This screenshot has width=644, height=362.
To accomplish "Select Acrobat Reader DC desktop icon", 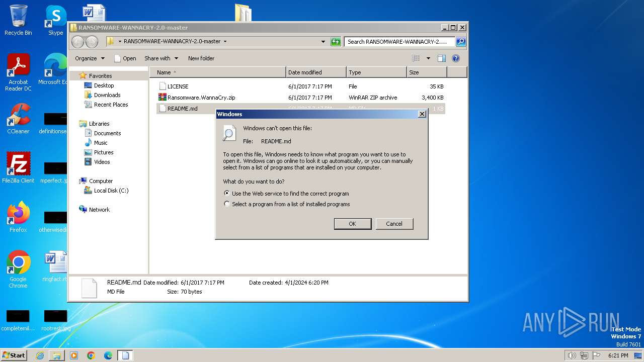I will [x=18, y=72].
